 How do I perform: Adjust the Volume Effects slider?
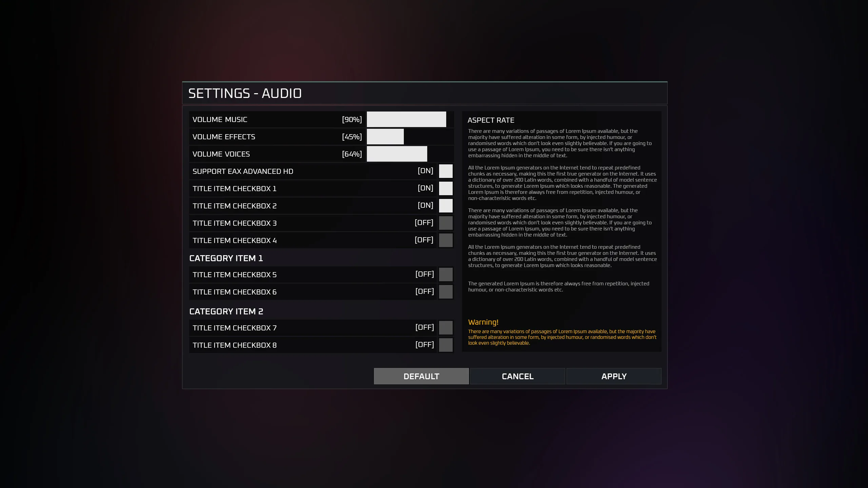click(x=410, y=137)
